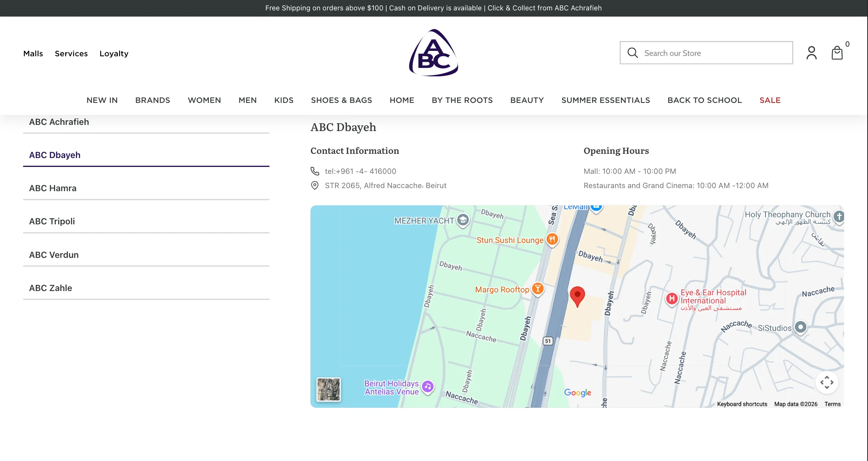The image size is (868, 461).
Task: Open the Malls menu
Action: tap(33, 54)
